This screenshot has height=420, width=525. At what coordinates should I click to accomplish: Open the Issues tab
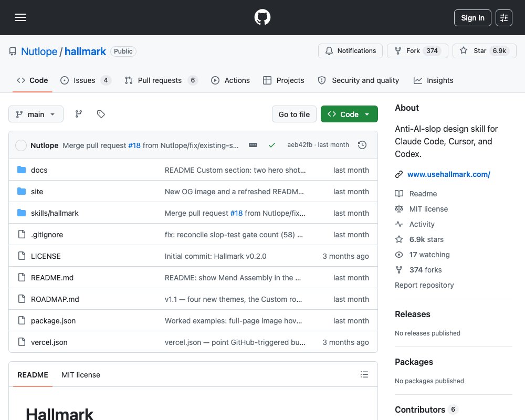click(x=86, y=80)
